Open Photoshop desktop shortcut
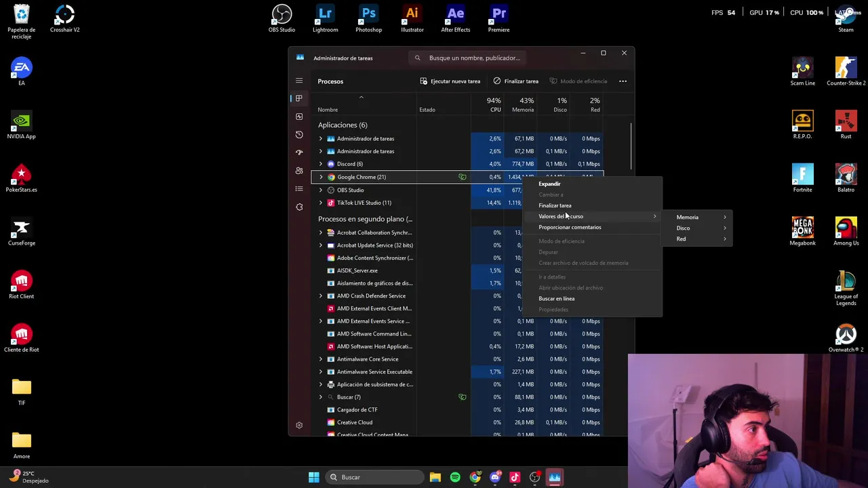Image resolution: width=868 pixels, height=488 pixels. point(368,19)
